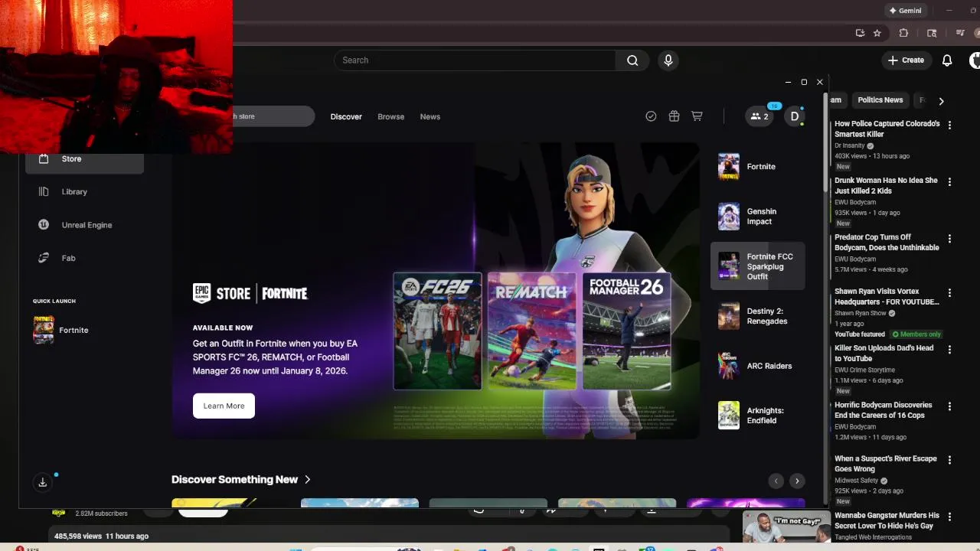
Task: Open EWU Bodycam channel under Predator Cop
Action: click(855, 259)
